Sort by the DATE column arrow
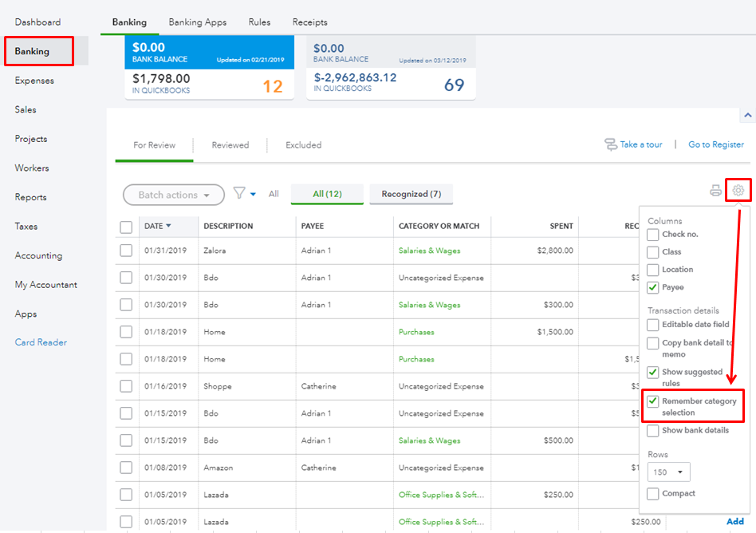This screenshot has height=533, width=756. coord(168,226)
